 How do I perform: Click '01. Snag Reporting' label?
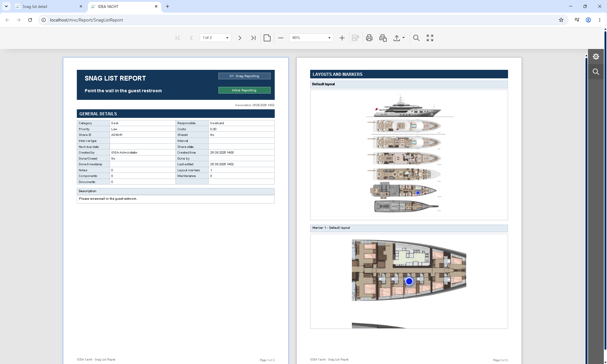coord(244,76)
